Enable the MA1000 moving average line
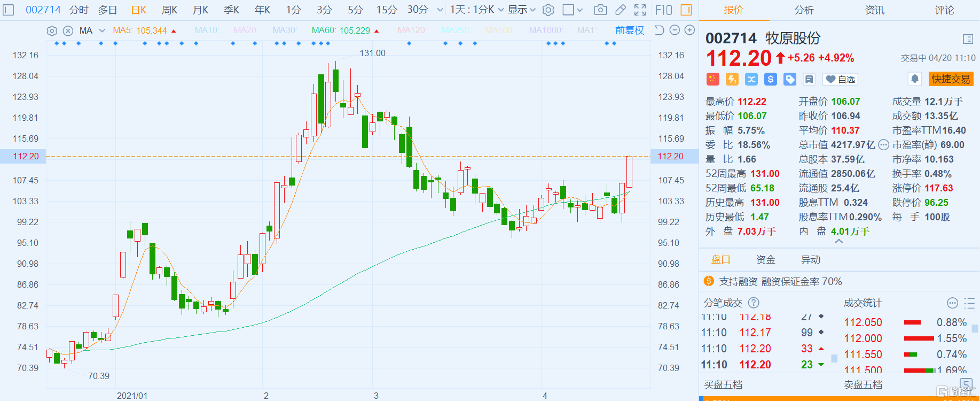Image resolution: width=980 pixels, height=401 pixels. pyautogui.click(x=545, y=30)
